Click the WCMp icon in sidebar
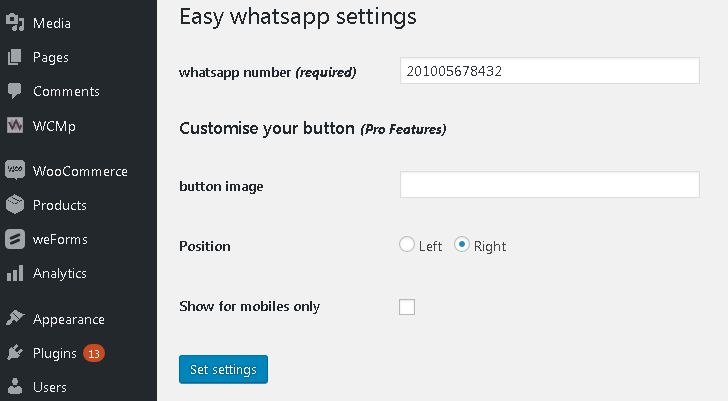 click(15, 126)
